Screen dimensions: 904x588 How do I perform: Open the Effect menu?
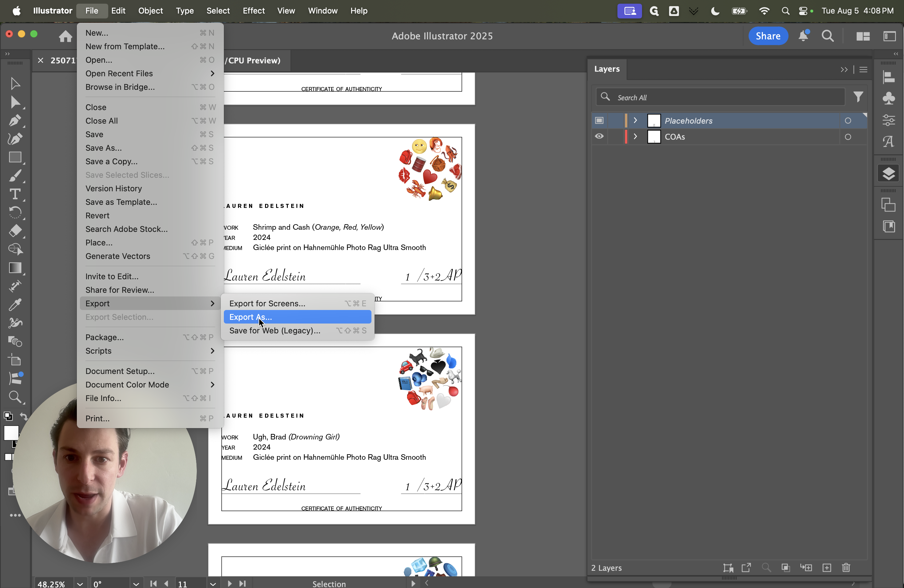tap(253, 11)
